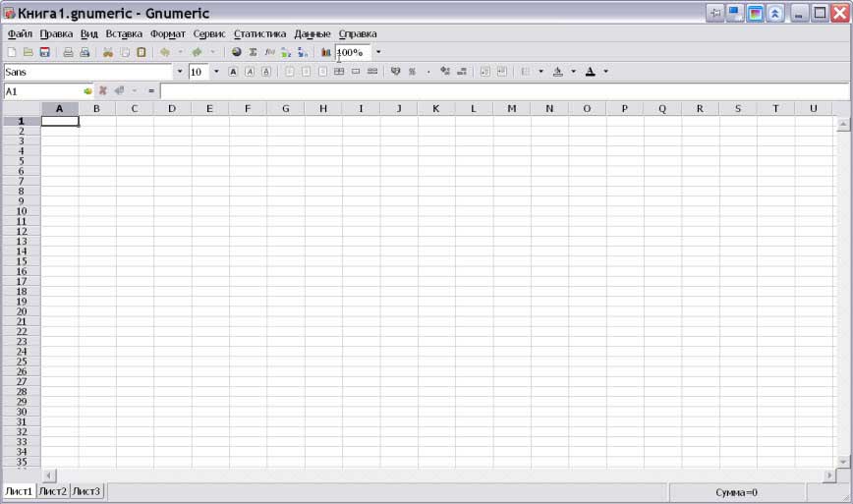Expand the zoom 100% dropdown arrow

tap(378, 52)
